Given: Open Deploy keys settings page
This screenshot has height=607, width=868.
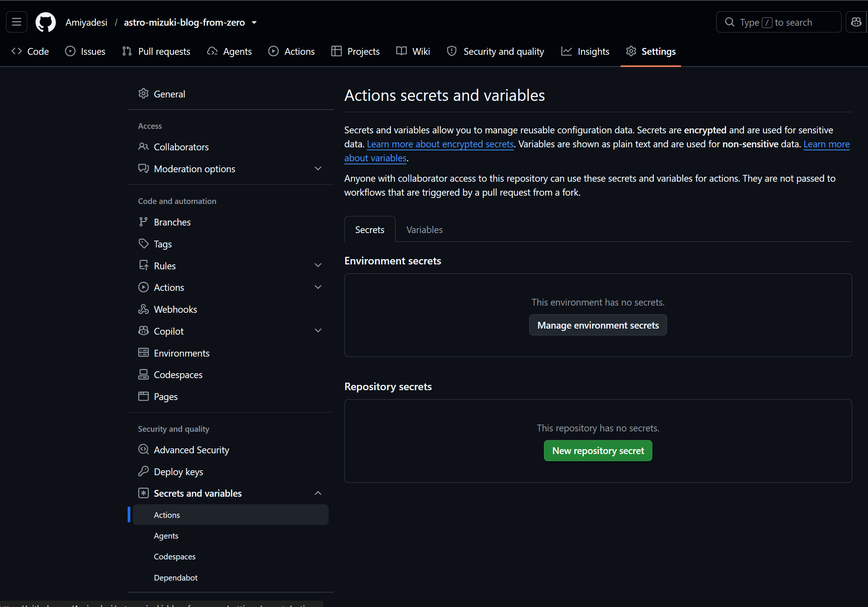Looking at the screenshot, I should pos(231,471).
